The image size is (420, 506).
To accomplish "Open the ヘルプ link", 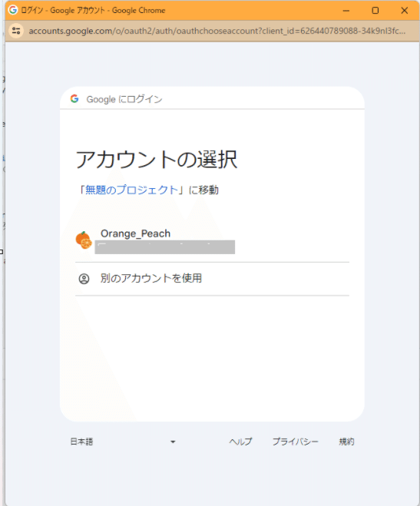I will [240, 442].
